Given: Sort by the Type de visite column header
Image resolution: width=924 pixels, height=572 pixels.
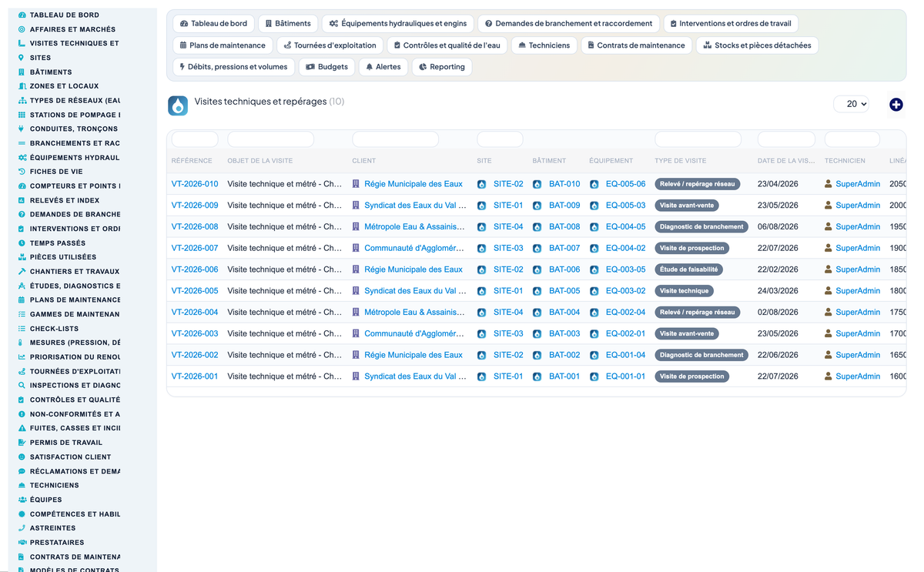Looking at the screenshot, I should point(681,161).
